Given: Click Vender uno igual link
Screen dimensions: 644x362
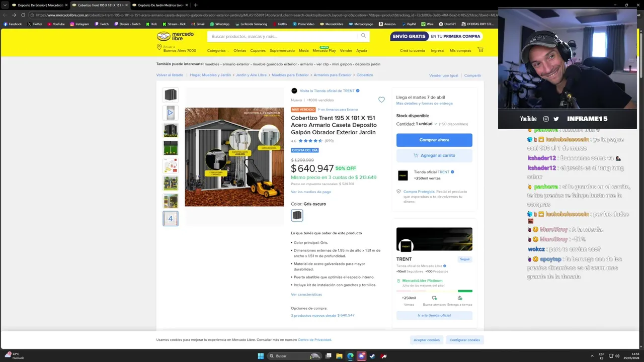Looking at the screenshot, I should click(444, 75).
